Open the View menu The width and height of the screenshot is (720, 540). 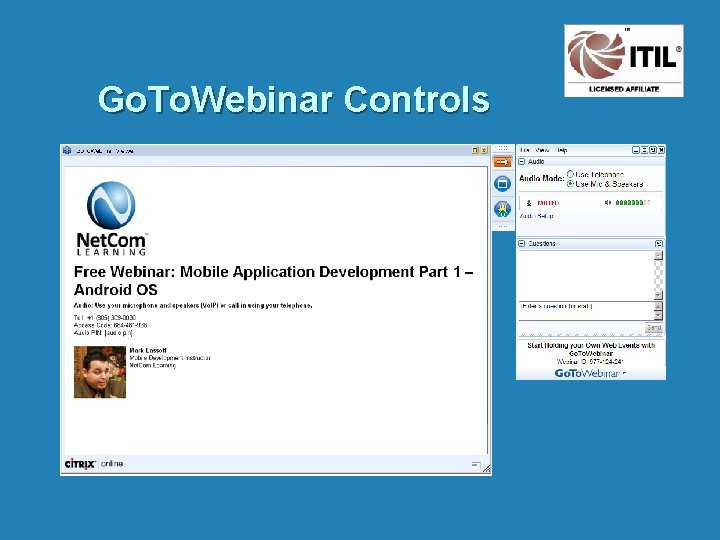coord(542,150)
